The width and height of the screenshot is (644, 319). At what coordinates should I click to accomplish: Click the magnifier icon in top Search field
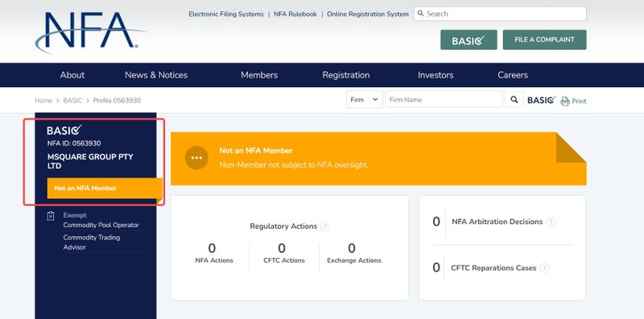[420, 14]
